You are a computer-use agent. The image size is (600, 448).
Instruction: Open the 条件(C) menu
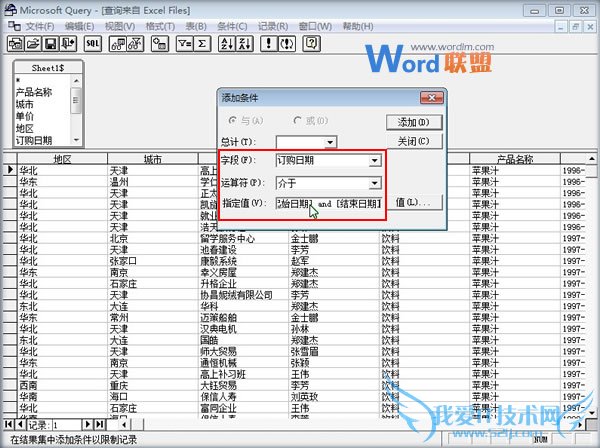[232, 26]
